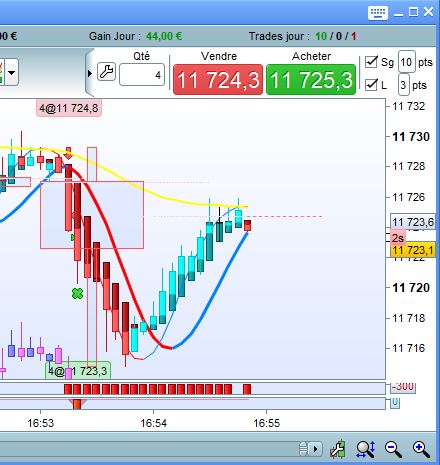Select the 4@11 723,3 order label
Viewport: 440px width, 465px height.
(x=78, y=371)
